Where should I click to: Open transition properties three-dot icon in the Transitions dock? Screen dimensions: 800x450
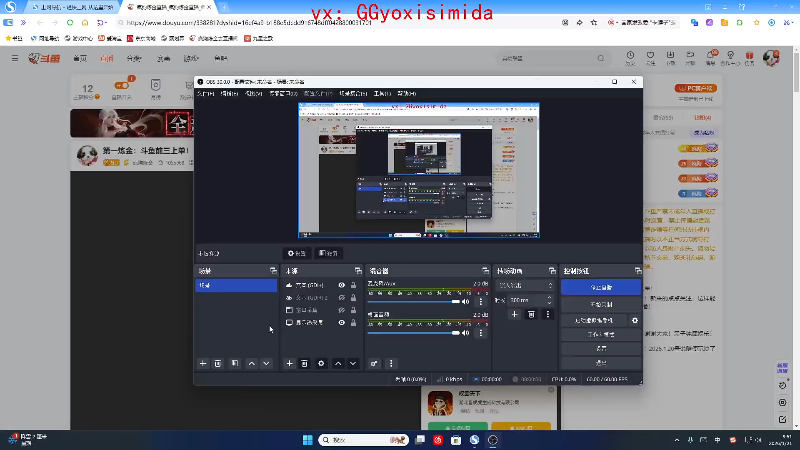click(547, 314)
